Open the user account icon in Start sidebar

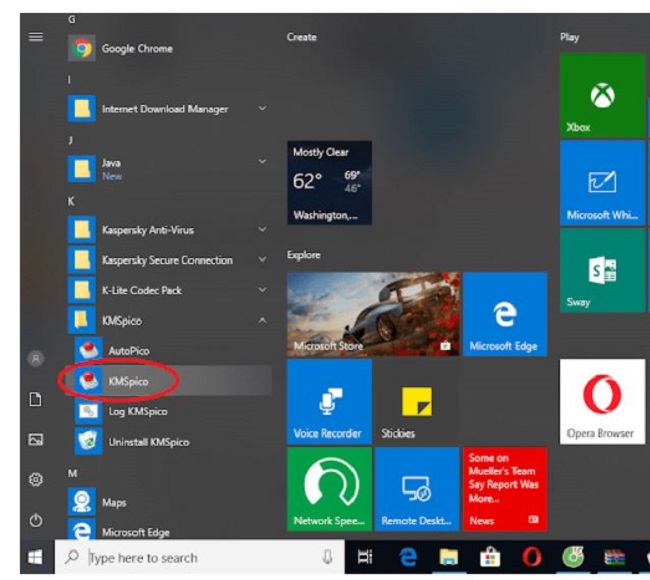36,358
